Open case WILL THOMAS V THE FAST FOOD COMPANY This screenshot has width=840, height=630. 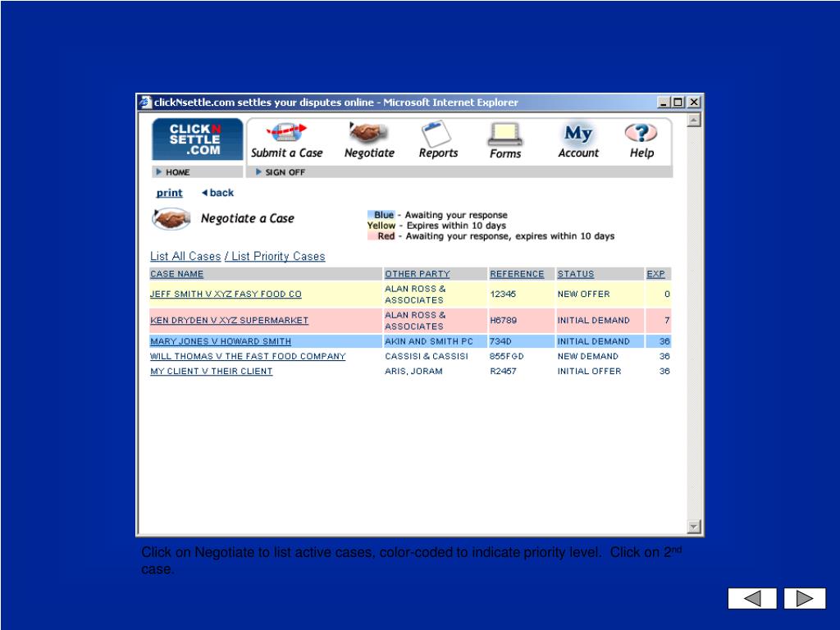coord(248,356)
